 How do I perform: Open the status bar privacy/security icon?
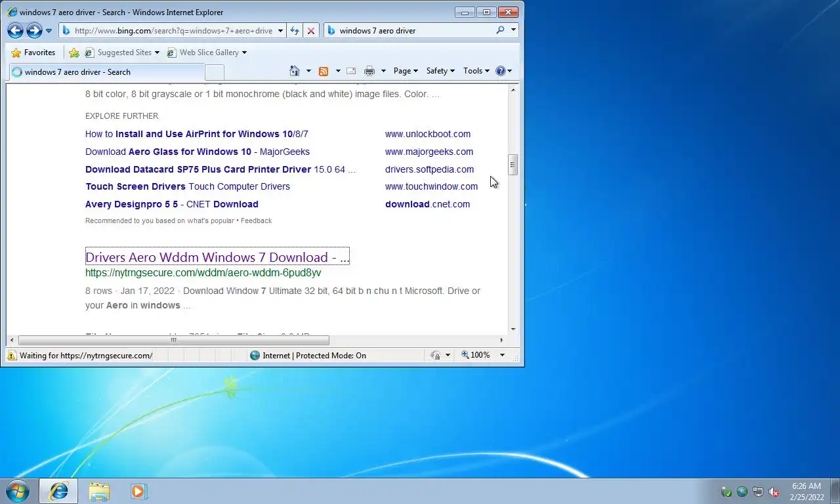tap(435, 356)
